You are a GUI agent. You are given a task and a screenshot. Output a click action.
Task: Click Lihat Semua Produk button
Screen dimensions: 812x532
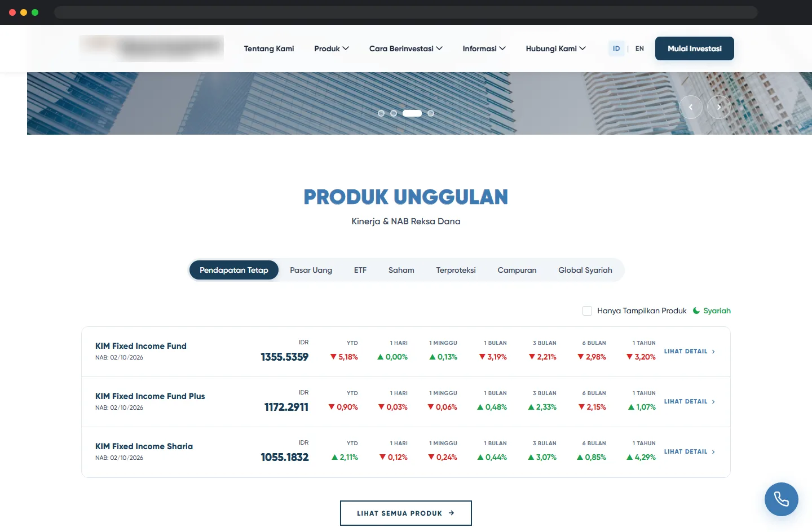[406, 513]
